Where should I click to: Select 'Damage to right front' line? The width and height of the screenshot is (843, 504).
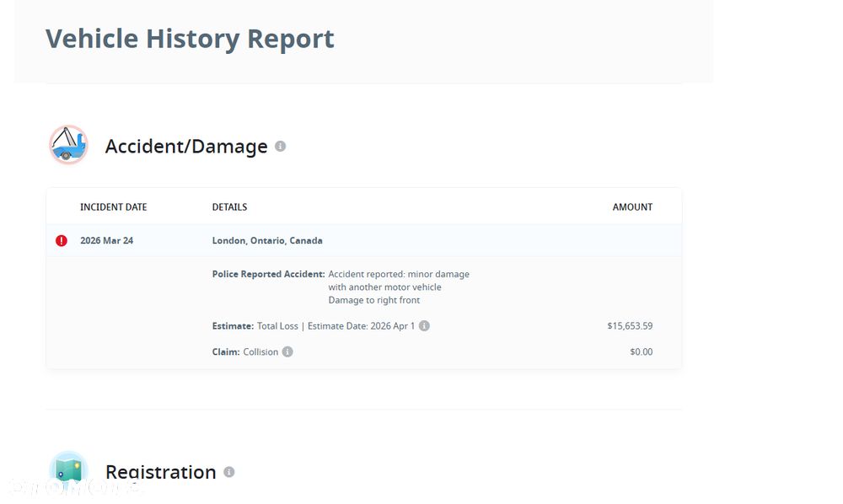(x=374, y=300)
